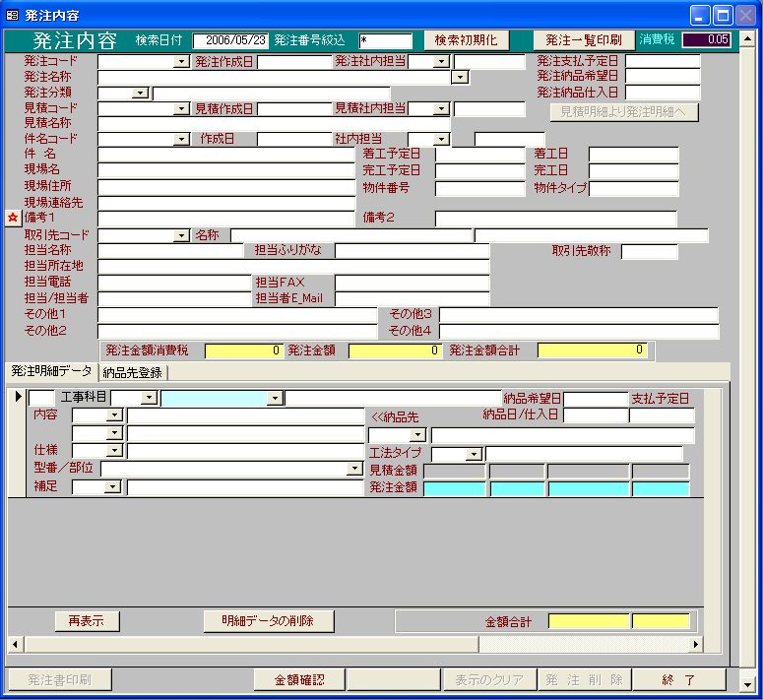Switch to the 納品先登録 tab
The image size is (763, 700).
pos(132,372)
